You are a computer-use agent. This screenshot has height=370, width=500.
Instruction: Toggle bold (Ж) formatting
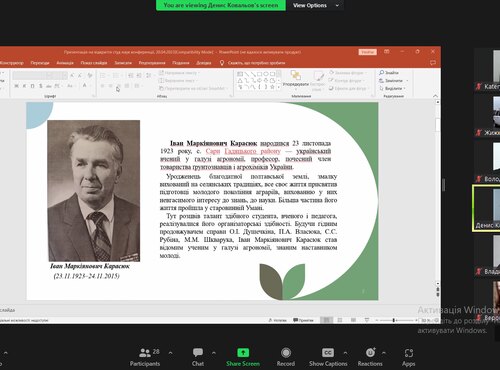16,86
